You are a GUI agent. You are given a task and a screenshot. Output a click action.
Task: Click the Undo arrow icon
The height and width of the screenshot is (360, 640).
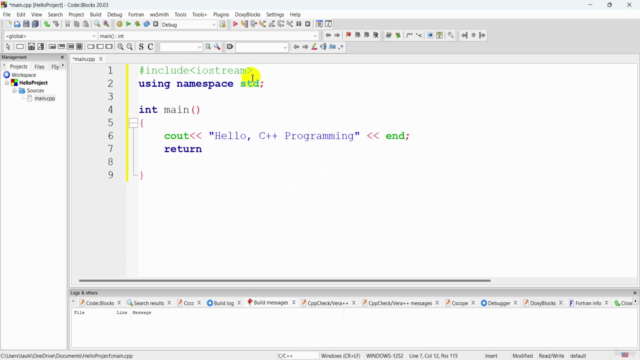coord(47,24)
